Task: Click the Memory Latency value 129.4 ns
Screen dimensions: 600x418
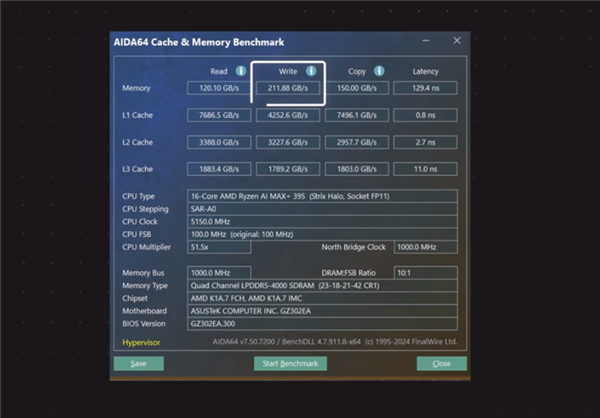Action: [x=426, y=88]
